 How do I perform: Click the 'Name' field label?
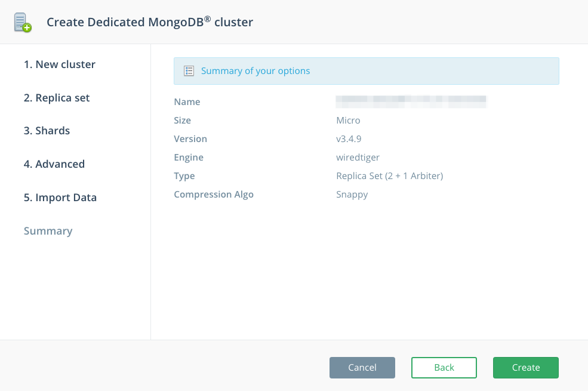click(187, 102)
